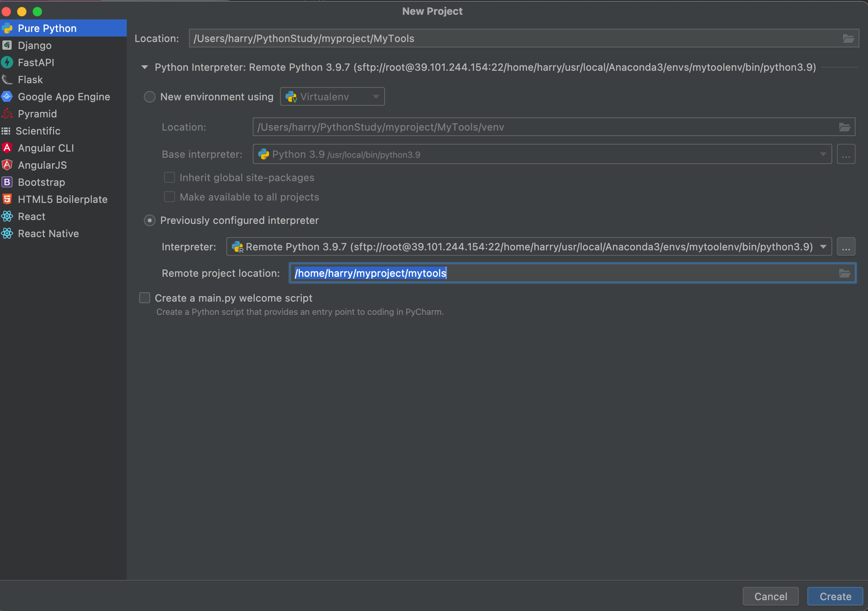Click the red close window button
This screenshot has width=868, height=611.
pyautogui.click(x=6, y=11)
